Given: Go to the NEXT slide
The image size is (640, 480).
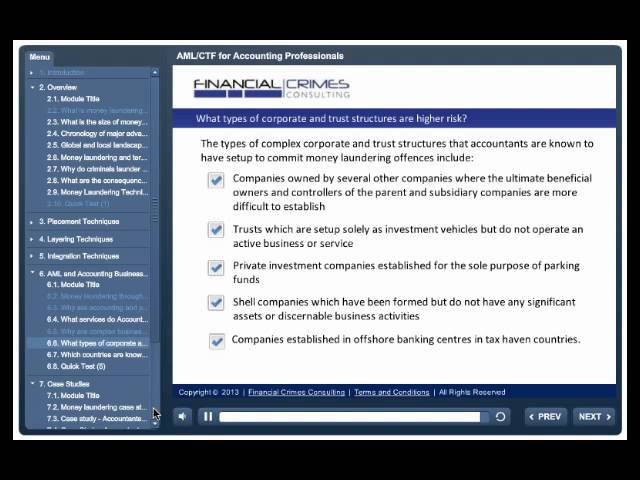Looking at the screenshot, I should 594,416.
